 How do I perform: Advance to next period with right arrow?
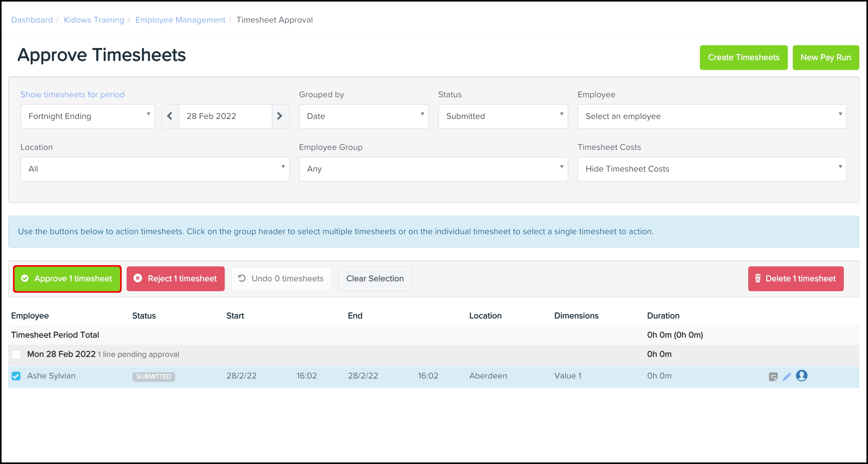point(280,116)
